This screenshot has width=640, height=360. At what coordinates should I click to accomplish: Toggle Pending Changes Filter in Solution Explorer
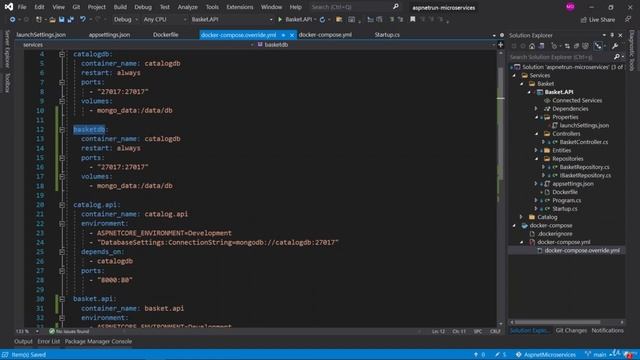coord(554,46)
